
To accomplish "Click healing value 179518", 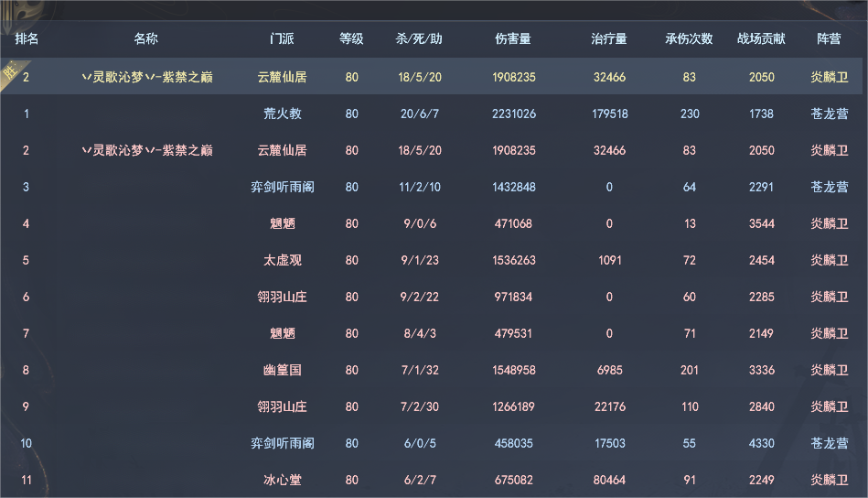I will point(609,114).
